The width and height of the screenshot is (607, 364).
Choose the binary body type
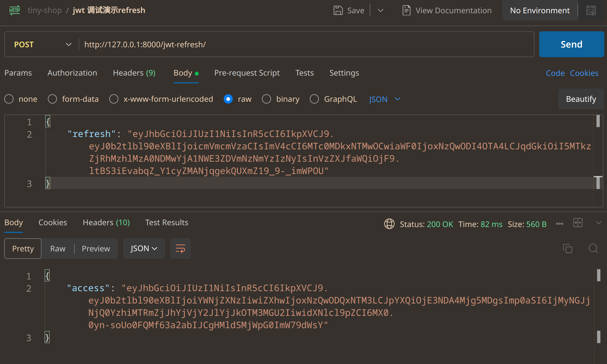[266, 99]
